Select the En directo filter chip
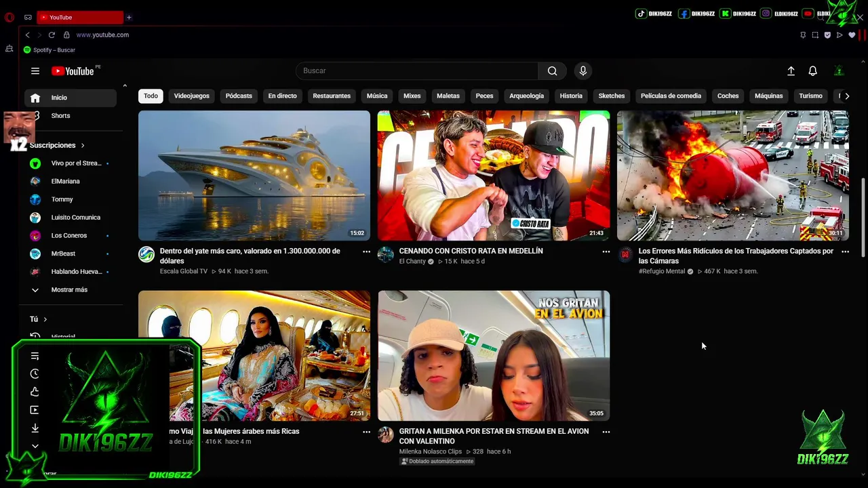Viewport: 868px width, 488px height. [282, 96]
